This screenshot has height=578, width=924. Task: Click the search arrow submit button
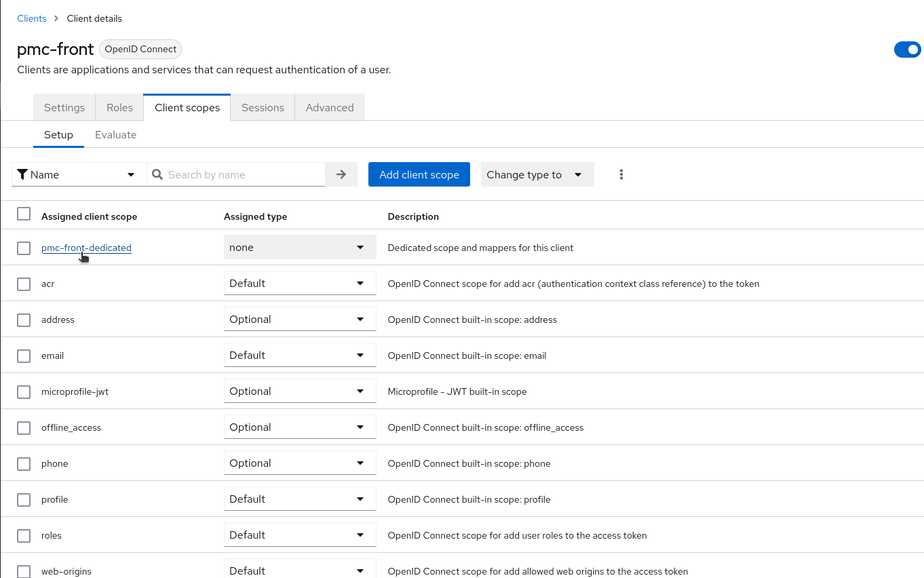coord(341,174)
